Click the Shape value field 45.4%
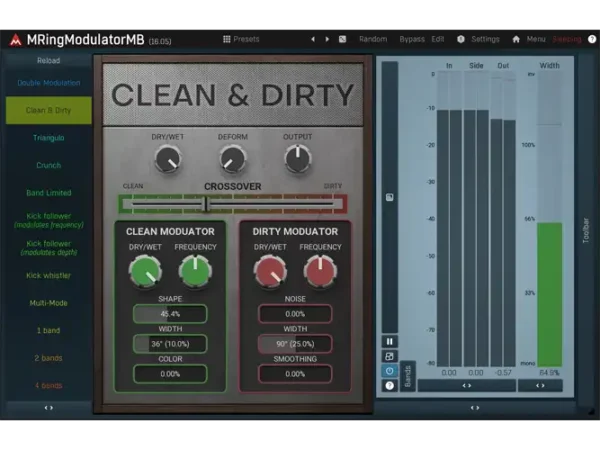 [170, 314]
